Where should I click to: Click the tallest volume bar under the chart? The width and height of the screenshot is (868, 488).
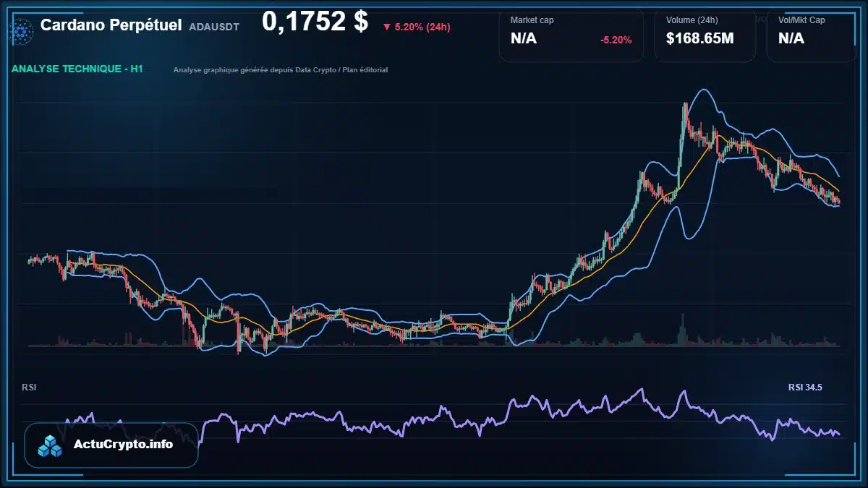[x=682, y=330]
